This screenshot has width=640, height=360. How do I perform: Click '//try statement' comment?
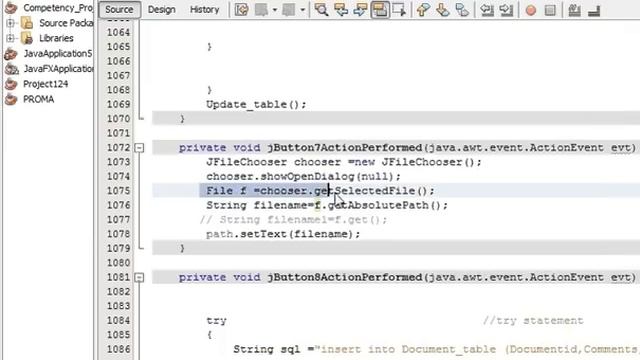coord(533,320)
